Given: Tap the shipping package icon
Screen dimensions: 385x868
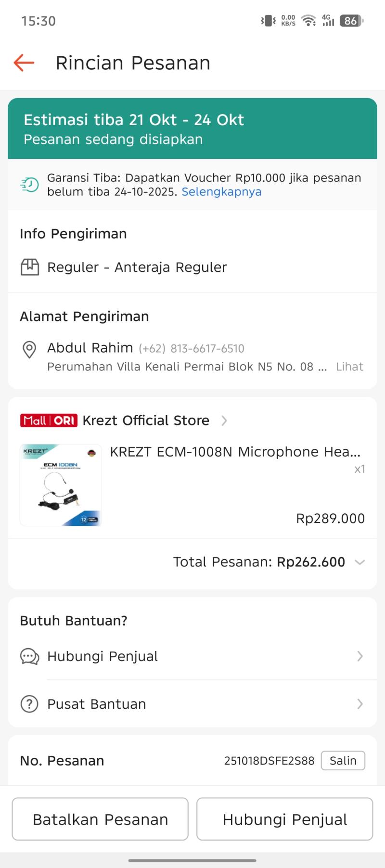Looking at the screenshot, I should [30, 267].
